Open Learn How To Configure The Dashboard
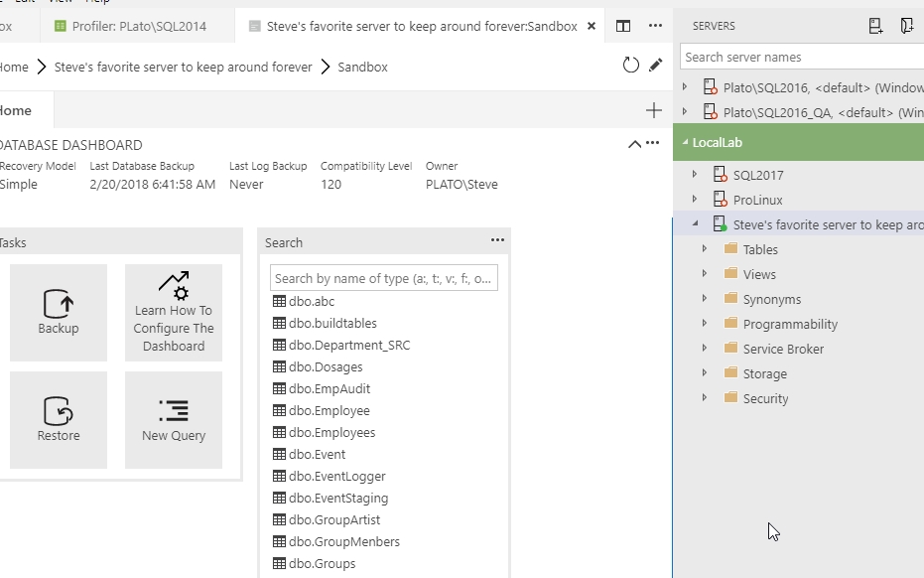 coord(174,313)
